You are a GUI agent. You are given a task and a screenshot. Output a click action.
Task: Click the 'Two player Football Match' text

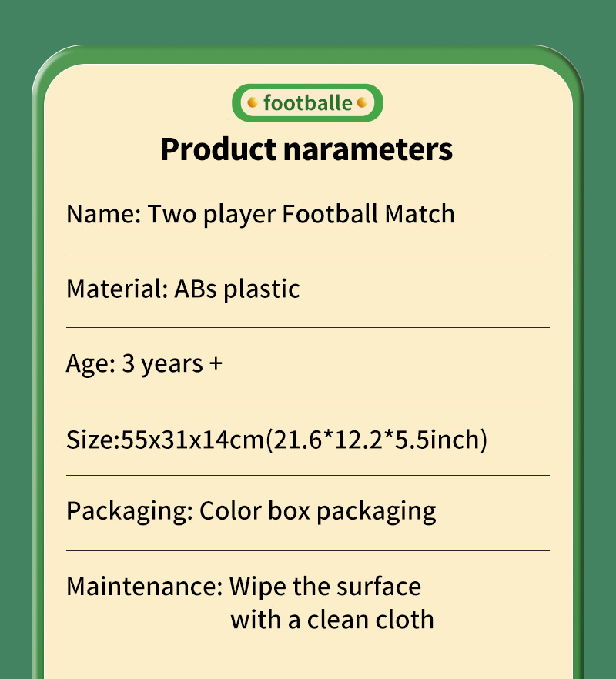pyautogui.click(x=301, y=214)
